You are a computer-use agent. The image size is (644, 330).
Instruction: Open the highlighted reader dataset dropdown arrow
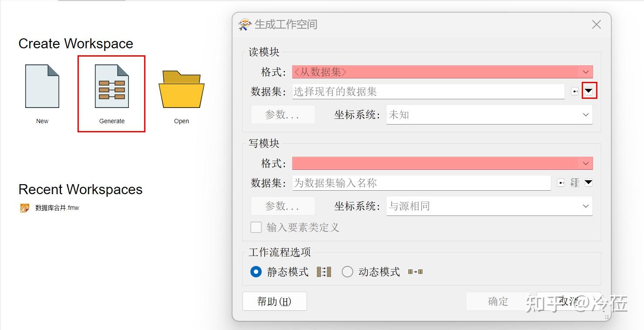coord(589,91)
